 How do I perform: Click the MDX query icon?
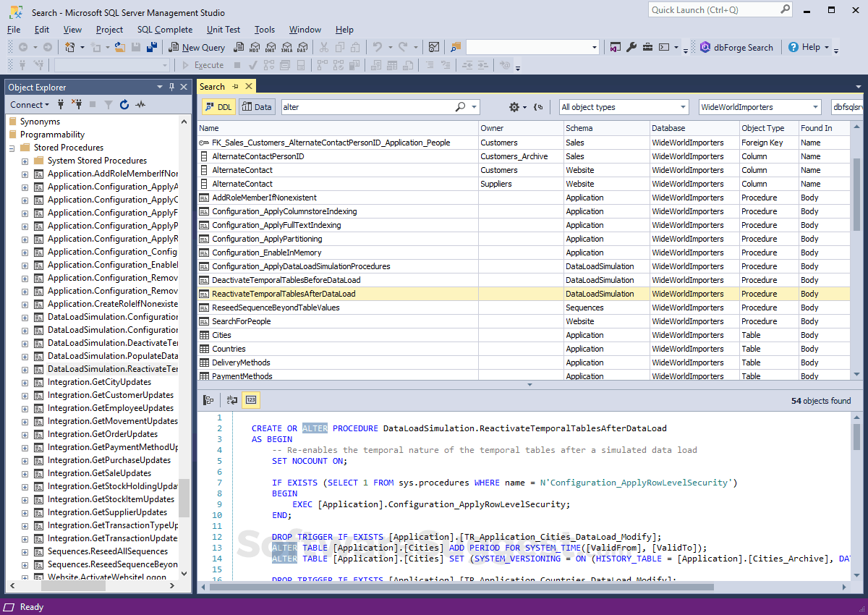[x=254, y=47]
